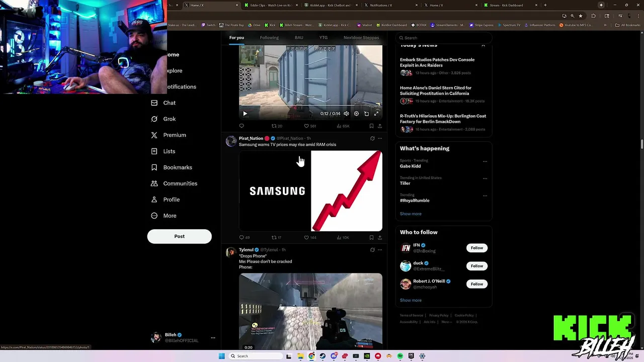
Task: Open more options on Pirat_Nation post
Action: pyautogui.click(x=380, y=138)
